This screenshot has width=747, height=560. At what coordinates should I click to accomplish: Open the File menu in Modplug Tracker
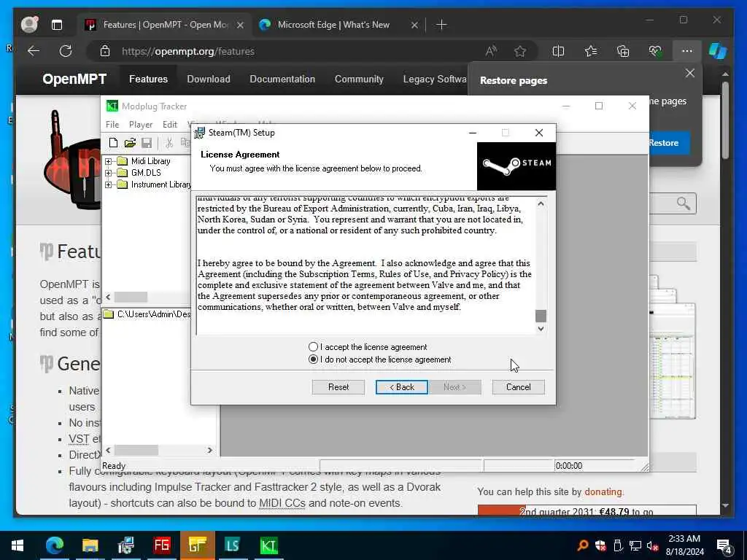[x=112, y=125]
